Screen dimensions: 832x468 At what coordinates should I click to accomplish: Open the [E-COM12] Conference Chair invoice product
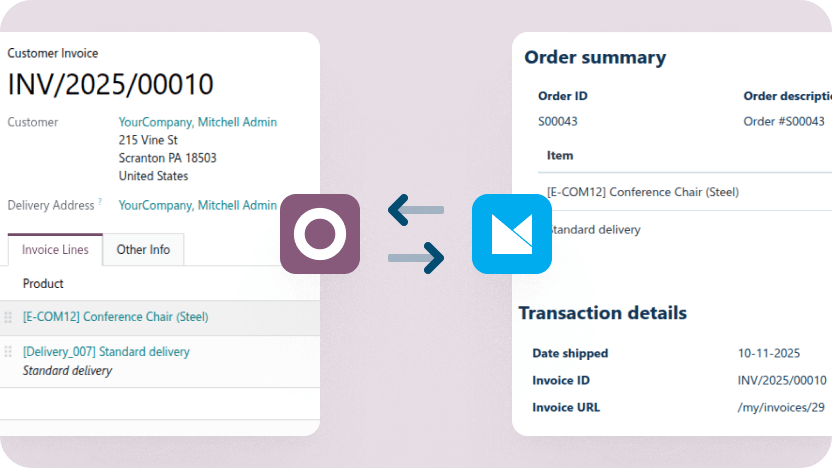(x=115, y=317)
